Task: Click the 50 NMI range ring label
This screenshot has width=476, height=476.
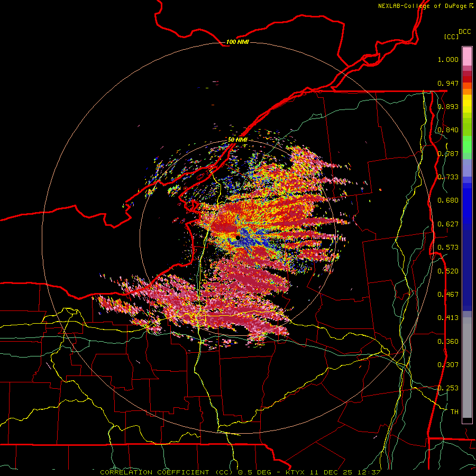Action: (237, 140)
